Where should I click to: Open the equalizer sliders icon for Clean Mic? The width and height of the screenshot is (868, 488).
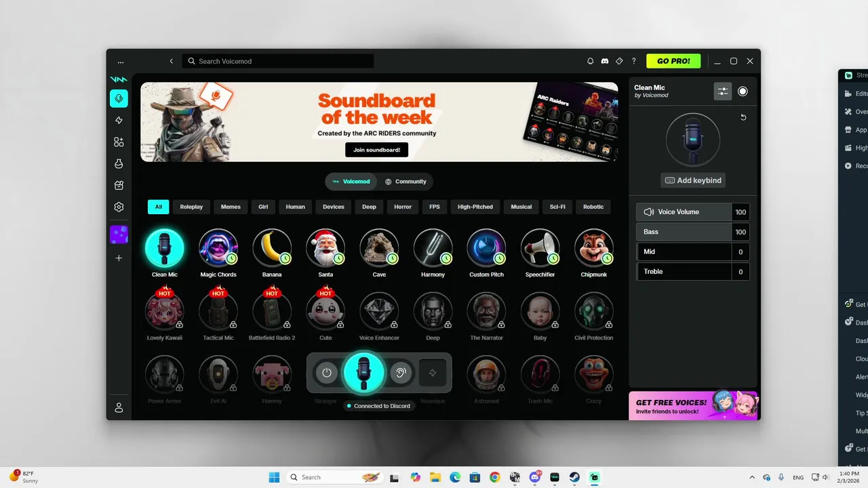(723, 91)
